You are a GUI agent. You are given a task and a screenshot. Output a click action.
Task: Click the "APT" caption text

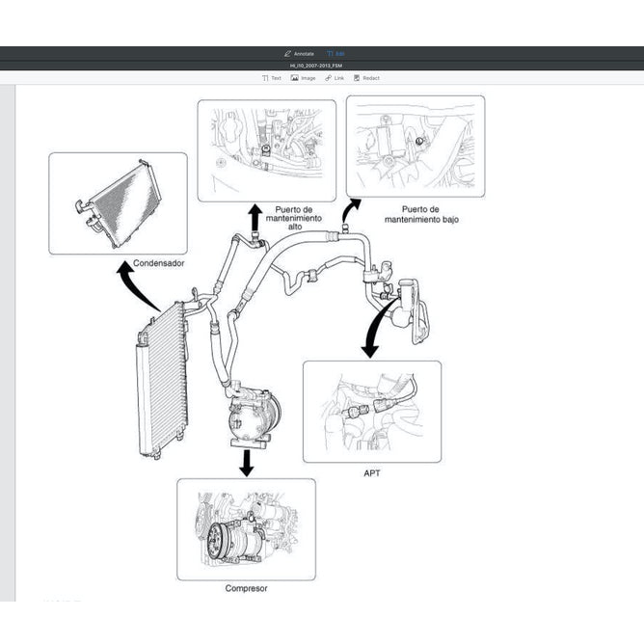coord(372,473)
